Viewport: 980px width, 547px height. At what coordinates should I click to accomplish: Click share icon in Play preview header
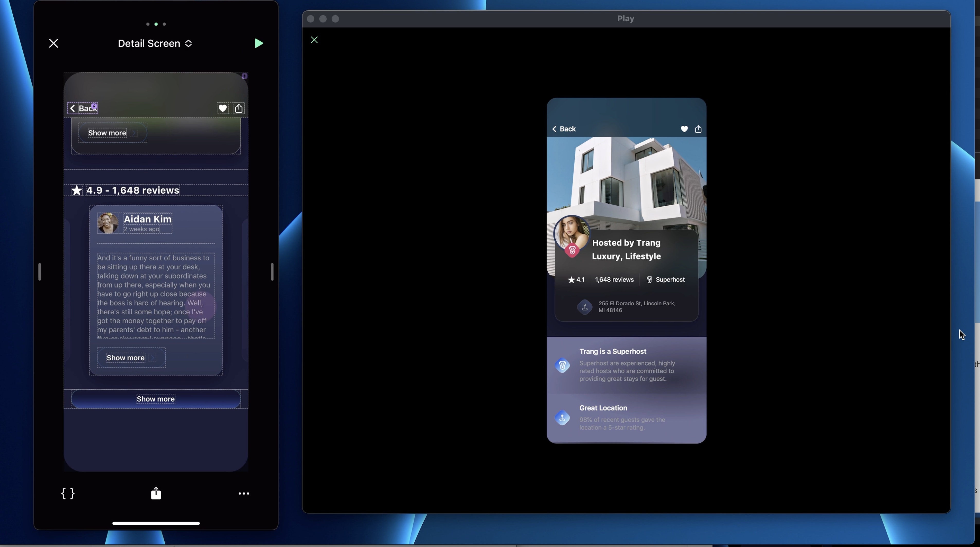[x=698, y=129]
